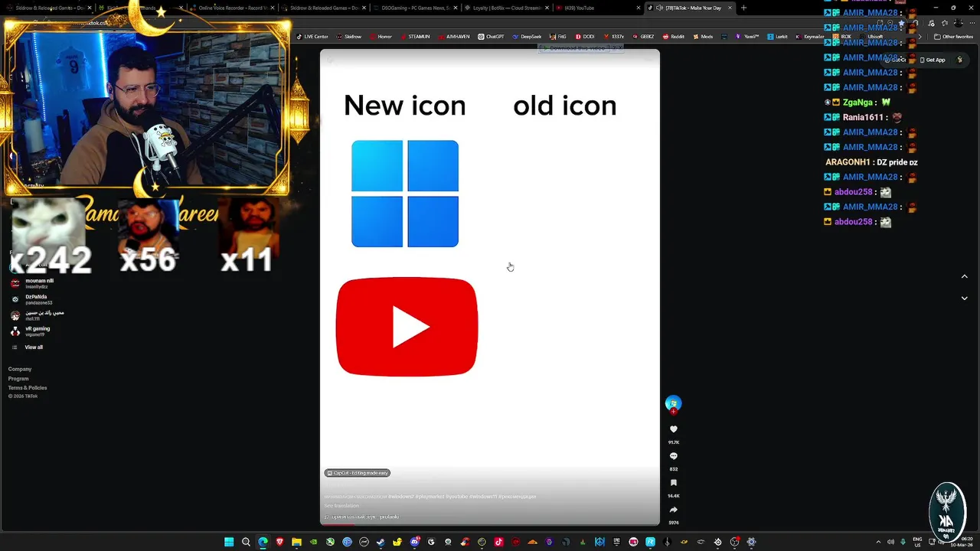
Task: Click the ENG US language indicator
Action: (x=917, y=542)
